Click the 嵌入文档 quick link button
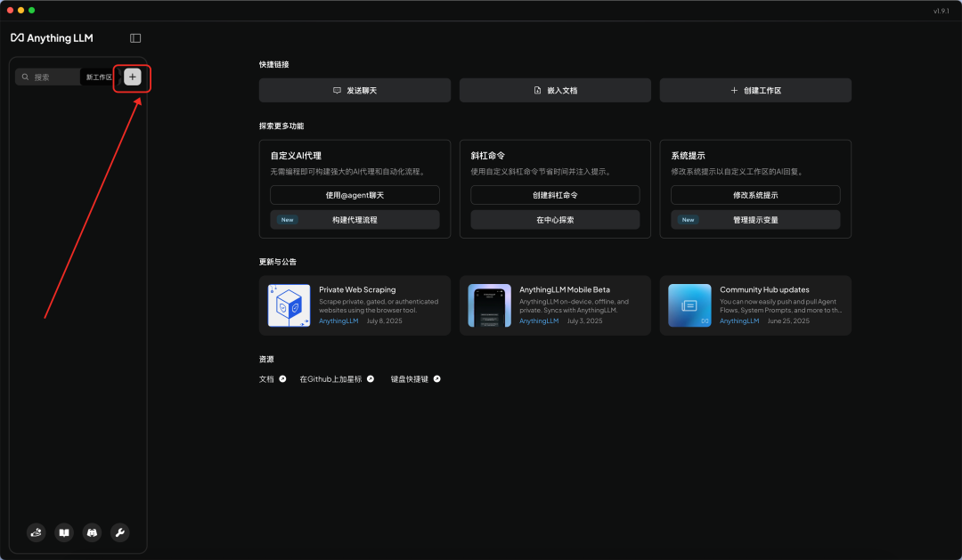Screen dimensions: 962x560 tap(555, 90)
